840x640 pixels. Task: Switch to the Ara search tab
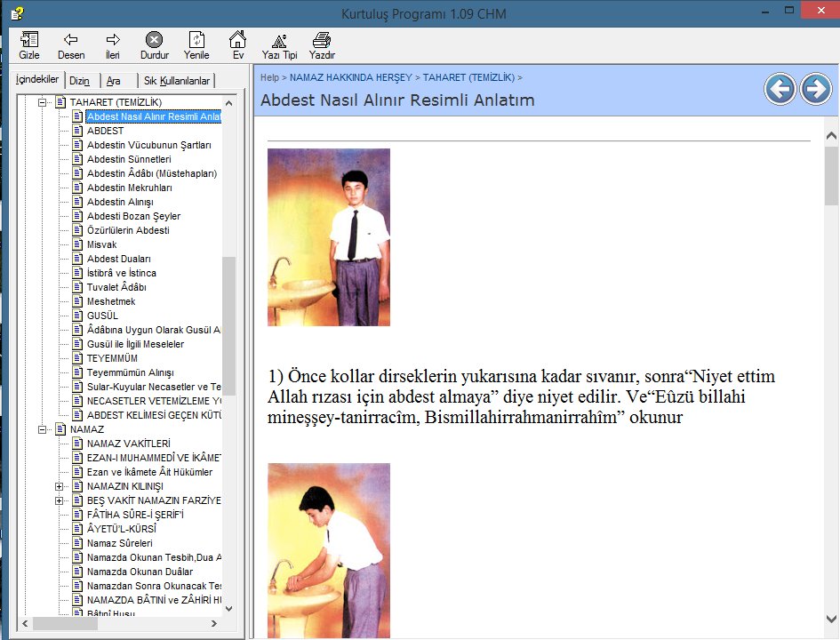coord(114,81)
